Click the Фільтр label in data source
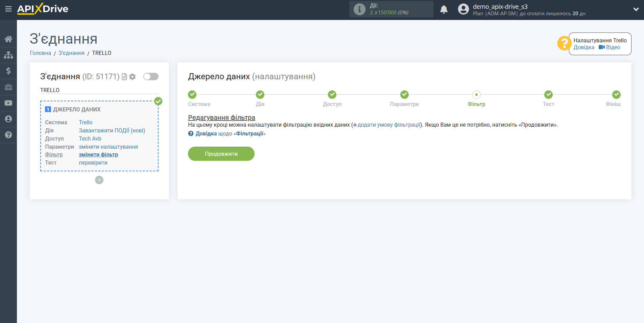 point(54,155)
